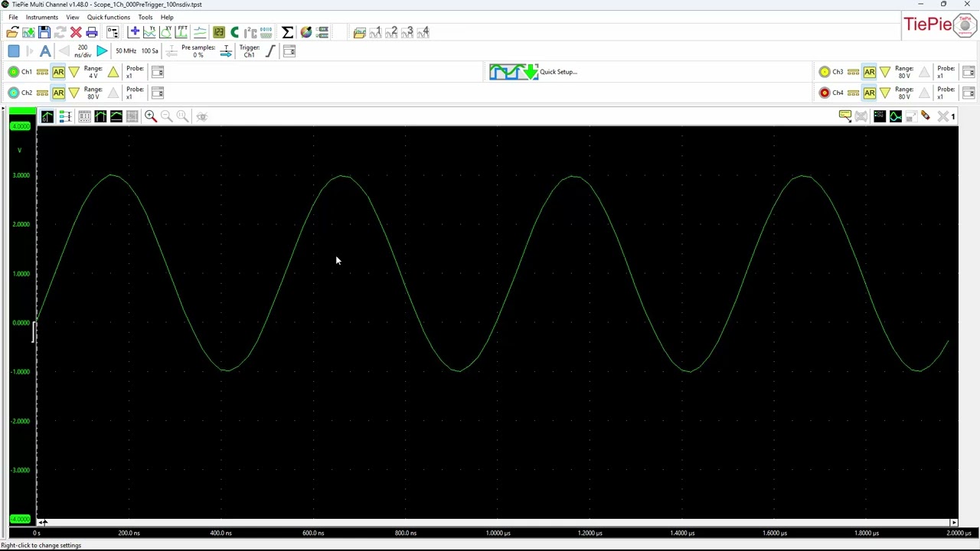The height and width of the screenshot is (551, 980).
Task: Decrease Ch1 range with down triangle
Action: tap(74, 72)
